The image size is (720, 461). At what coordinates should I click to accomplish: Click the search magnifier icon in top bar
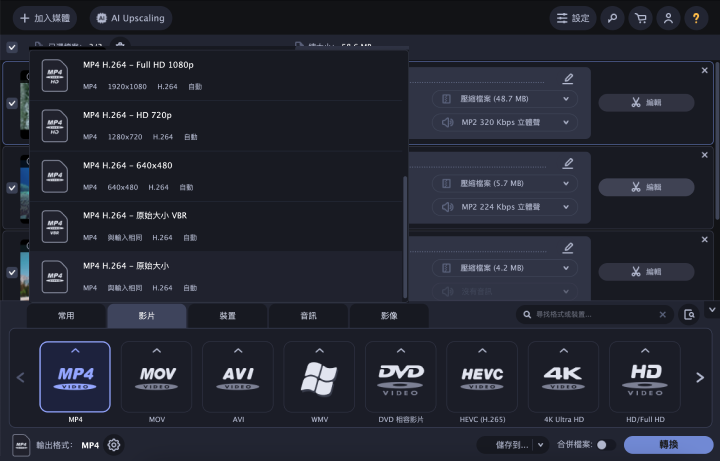point(613,18)
